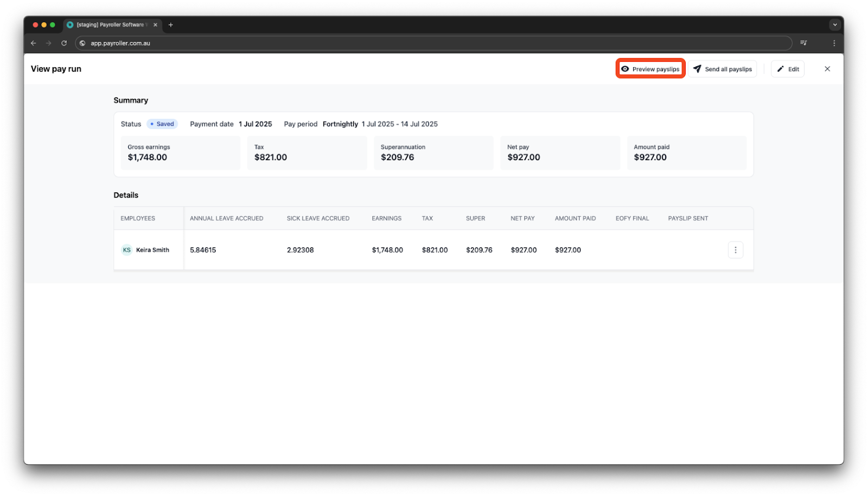Click the View pay run title
This screenshot has width=868, height=496.
pyautogui.click(x=56, y=69)
